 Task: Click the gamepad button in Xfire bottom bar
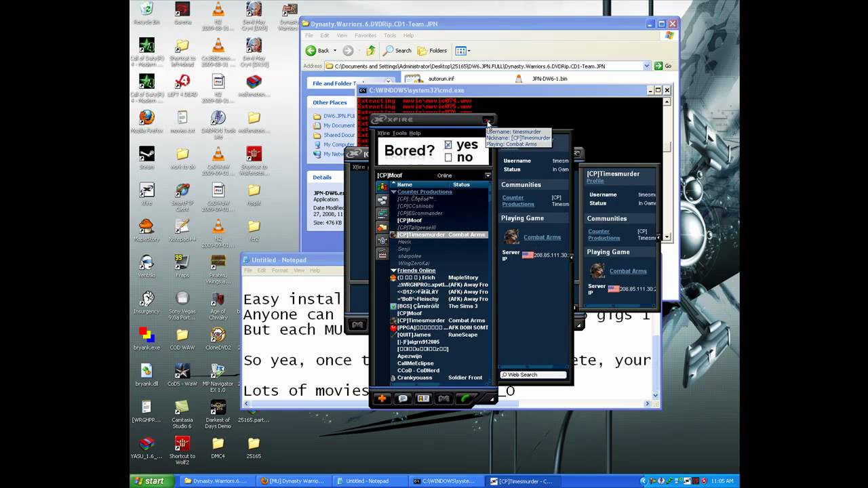pyautogui.click(x=443, y=399)
